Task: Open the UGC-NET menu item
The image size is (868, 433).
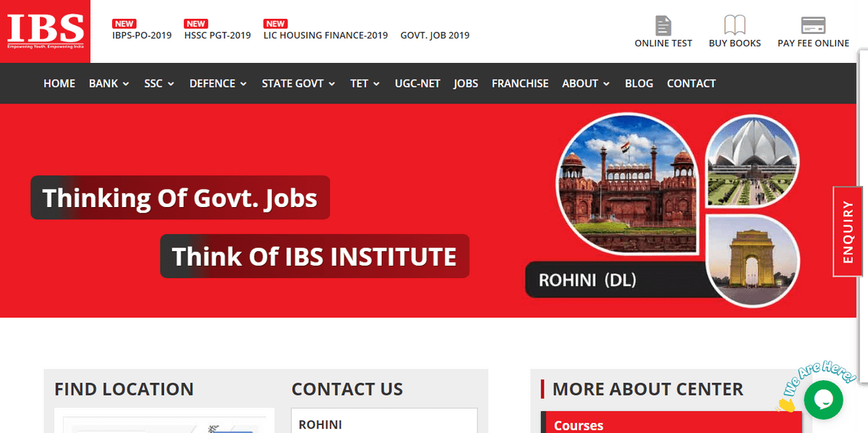Action: tap(417, 83)
